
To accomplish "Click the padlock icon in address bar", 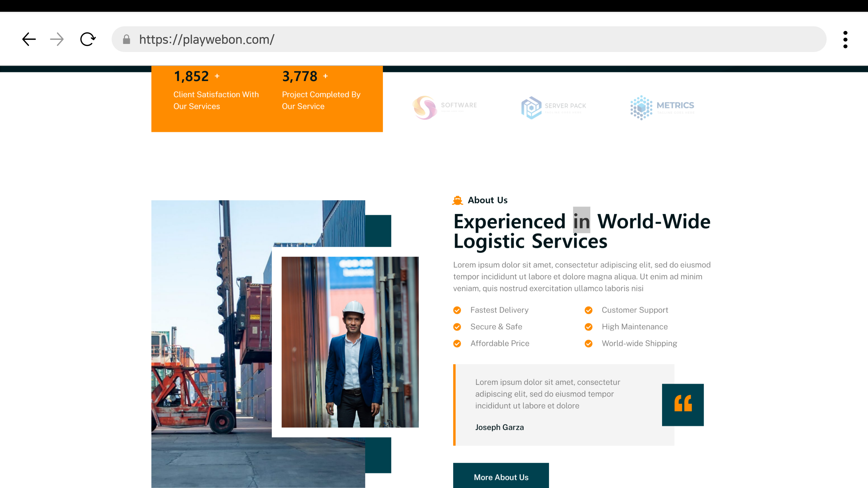I will [x=126, y=39].
